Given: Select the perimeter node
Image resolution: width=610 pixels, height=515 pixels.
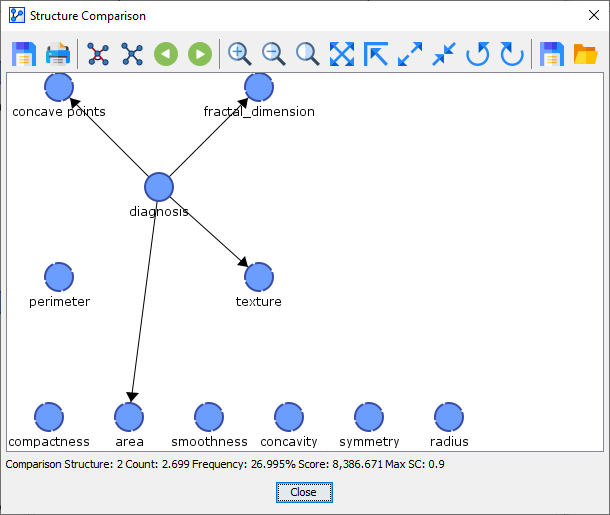Looking at the screenshot, I should click(x=59, y=277).
